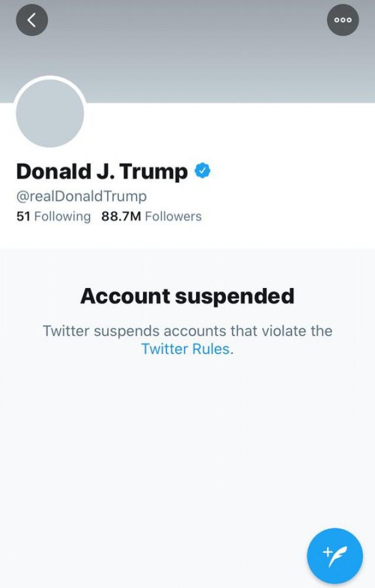375x588 pixels.
Task: Tap the 'Twitter suspends accounts' explanation text
Action: (187, 330)
